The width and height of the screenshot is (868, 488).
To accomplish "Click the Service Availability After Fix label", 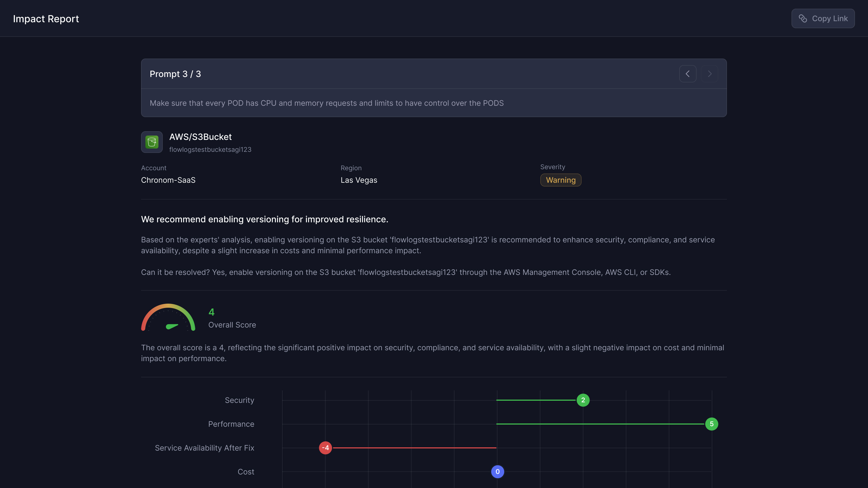I will (205, 448).
